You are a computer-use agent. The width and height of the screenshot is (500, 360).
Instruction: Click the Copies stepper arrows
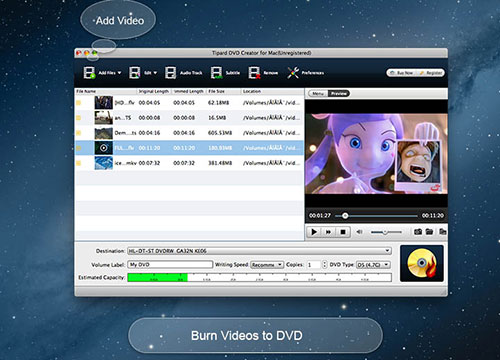click(324, 265)
